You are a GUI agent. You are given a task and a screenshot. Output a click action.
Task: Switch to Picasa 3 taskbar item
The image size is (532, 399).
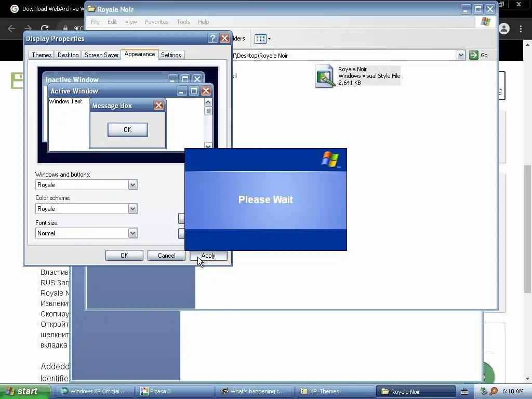[x=175, y=391]
